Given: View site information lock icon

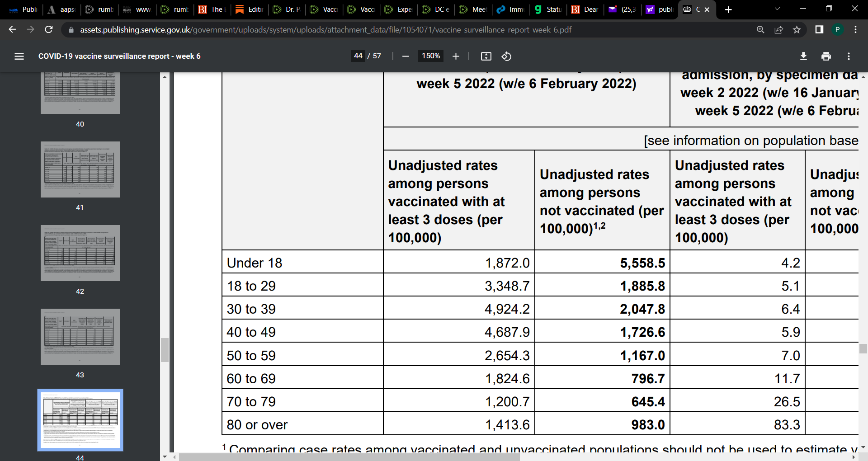Looking at the screenshot, I should (x=71, y=30).
